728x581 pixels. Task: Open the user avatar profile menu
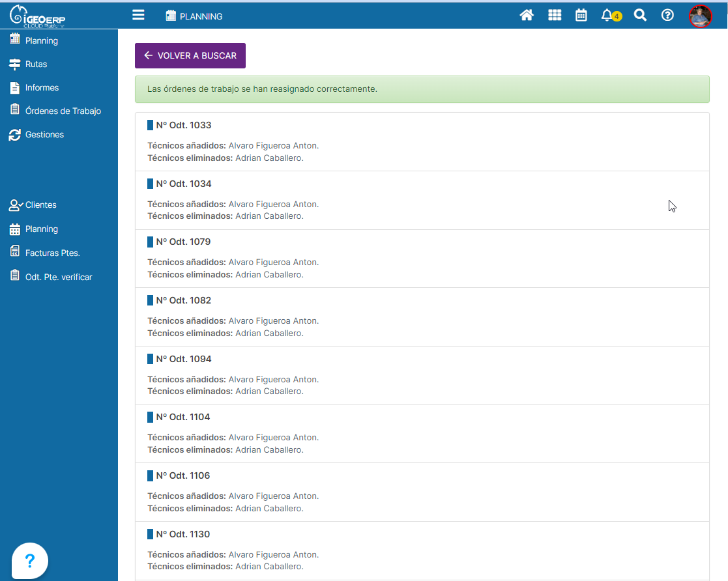pos(700,16)
